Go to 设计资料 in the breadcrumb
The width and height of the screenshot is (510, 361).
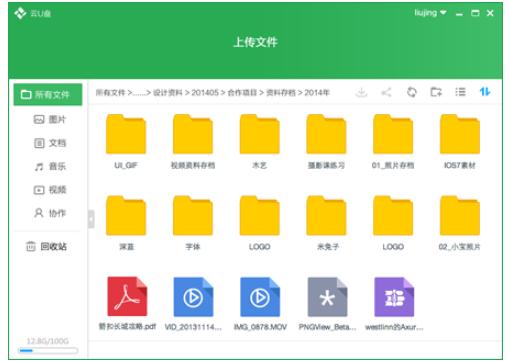click(x=168, y=92)
